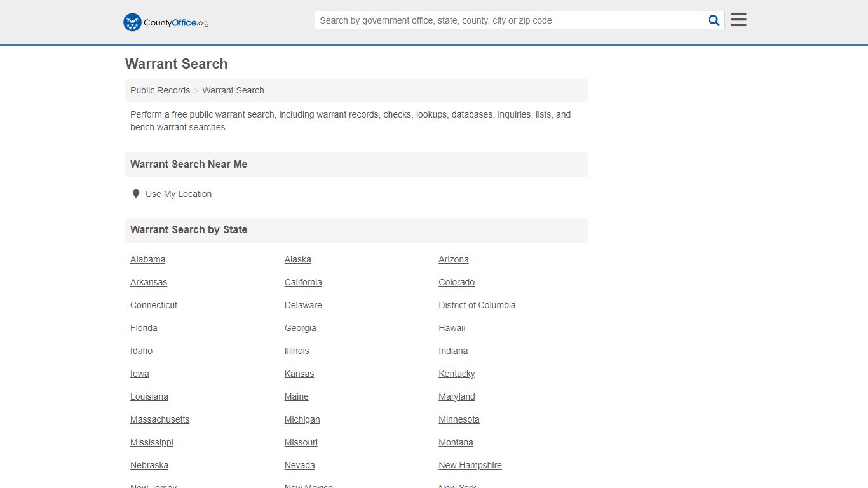
Task: Go to District of Columbia page
Action: [477, 305]
